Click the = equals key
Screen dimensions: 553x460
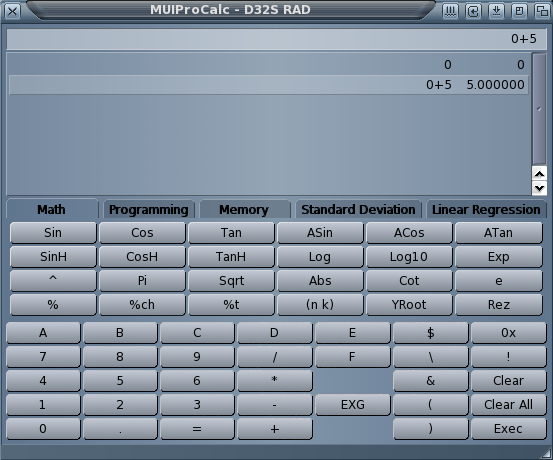197,429
